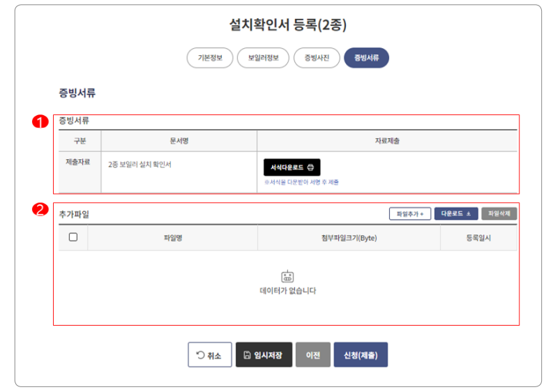Click the 파일추가 + button
This screenshot has height=392, width=553.
click(410, 214)
